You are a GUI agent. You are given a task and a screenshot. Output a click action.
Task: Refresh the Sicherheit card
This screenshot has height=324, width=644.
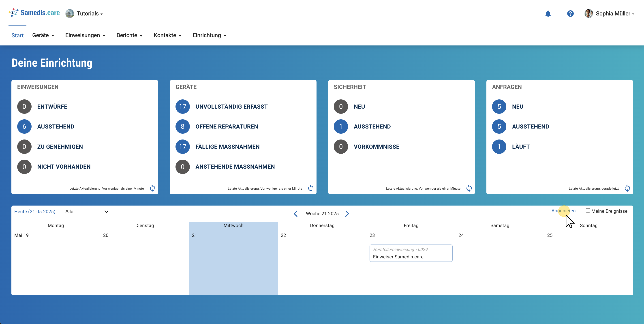click(469, 188)
